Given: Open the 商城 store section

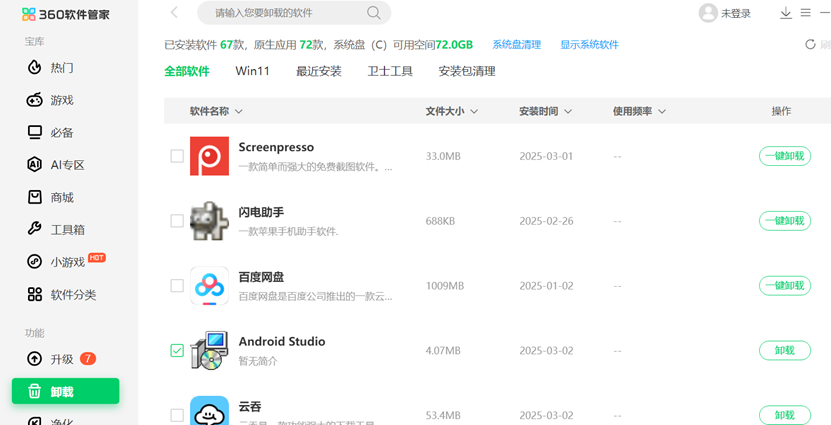Looking at the screenshot, I should click(x=50, y=198).
